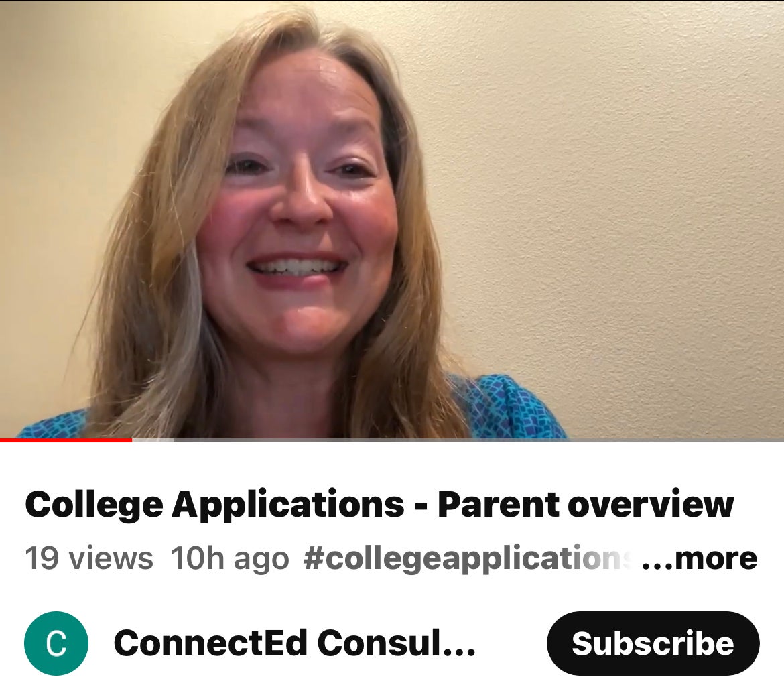This screenshot has width=784, height=691.
Task: Seek to the unplayed dark-gray progress bar area
Action: (478, 440)
